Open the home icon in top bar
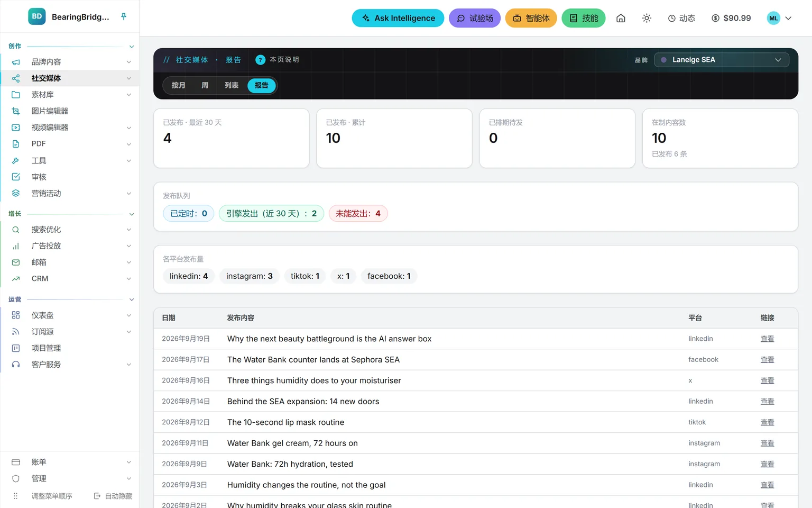812x508 pixels. tap(621, 18)
